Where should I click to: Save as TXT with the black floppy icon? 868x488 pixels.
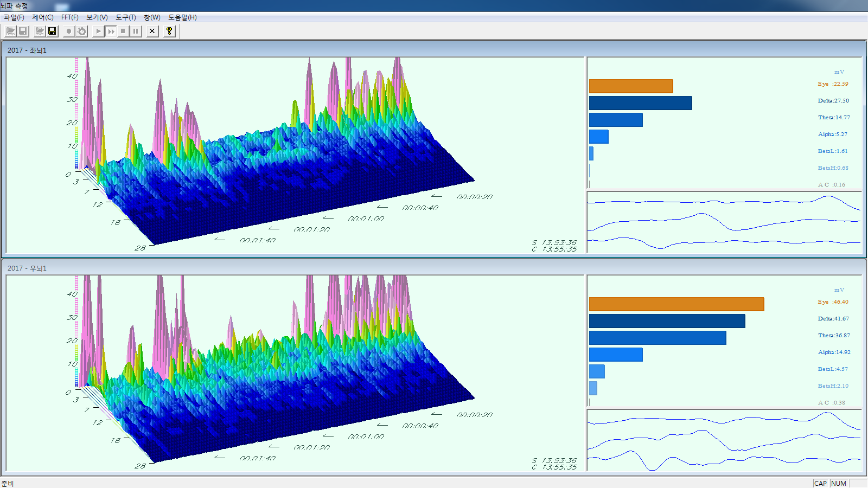coord(52,31)
